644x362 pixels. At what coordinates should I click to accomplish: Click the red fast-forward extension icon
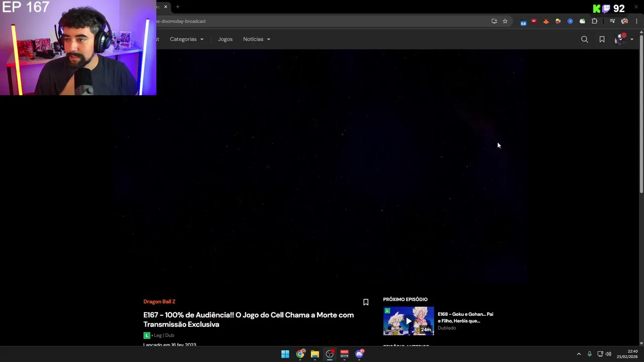coord(534,21)
